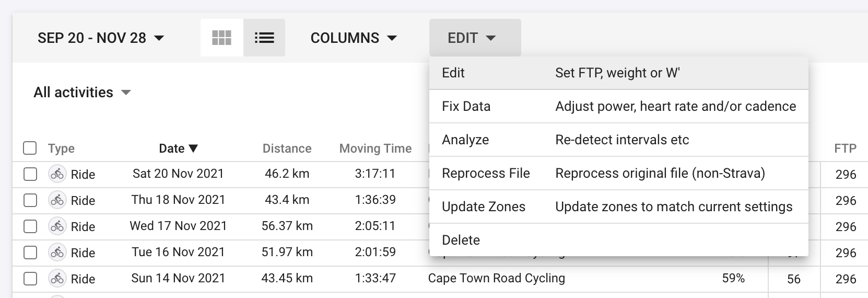This screenshot has width=868, height=298.
Task: Open the Cape Town Road Cycling activity
Action: click(x=496, y=278)
